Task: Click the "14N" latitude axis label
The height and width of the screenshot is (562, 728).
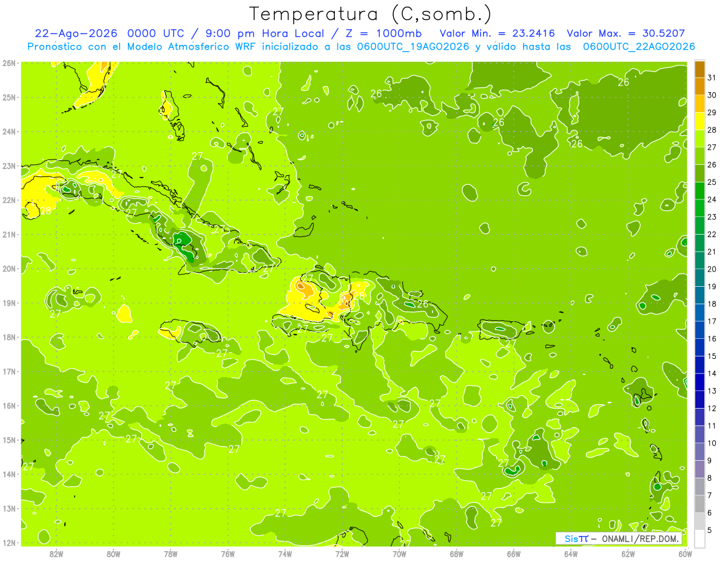Action: (9, 474)
